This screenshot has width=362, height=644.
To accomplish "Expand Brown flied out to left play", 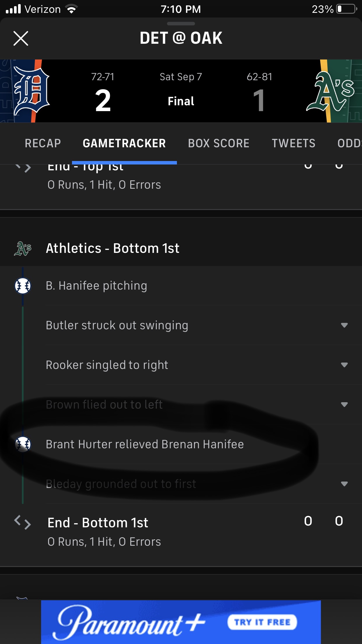I will click(x=344, y=405).
